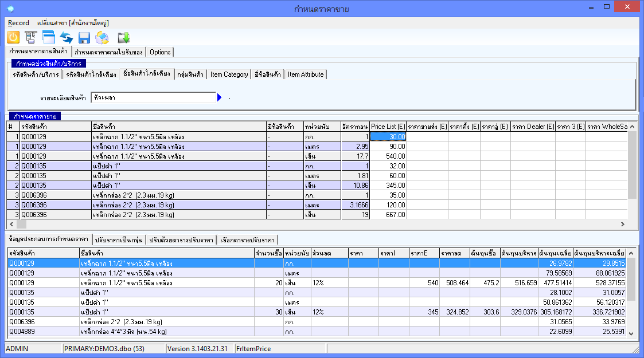
Task: Click the รายละเอียดสินค้า text input field
Action: [153, 97]
